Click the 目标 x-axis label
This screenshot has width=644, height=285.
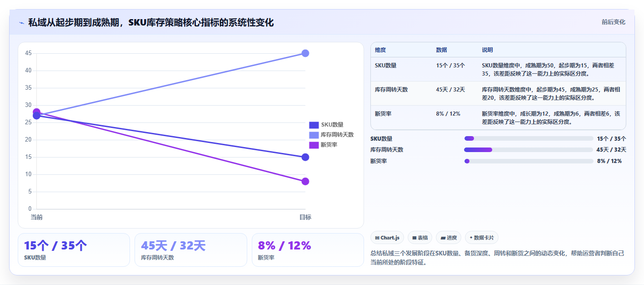(x=305, y=217)
